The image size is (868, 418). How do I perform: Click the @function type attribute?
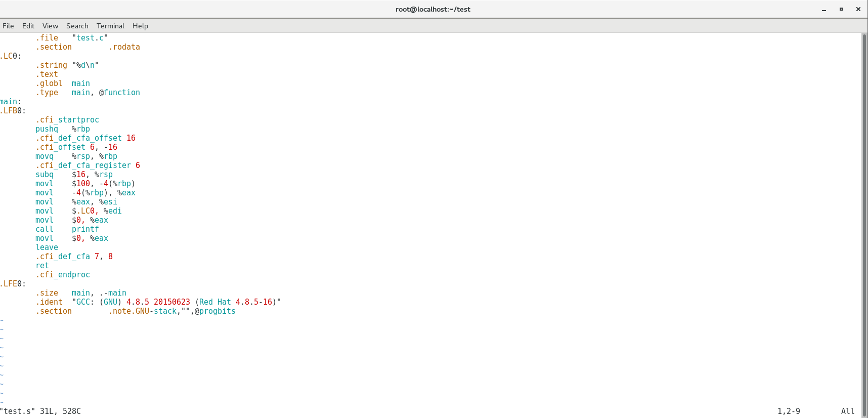coord(119,93)
